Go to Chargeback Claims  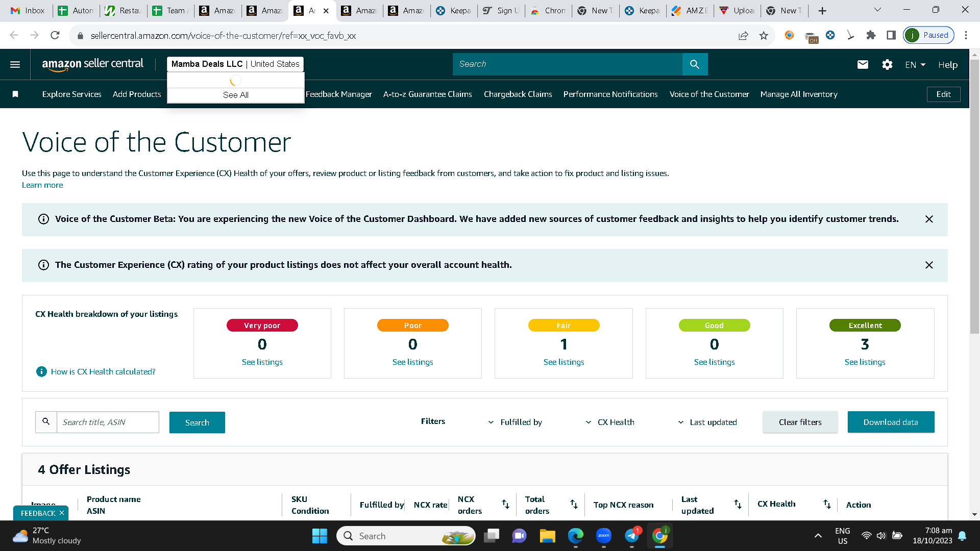[x=518, y=94]
